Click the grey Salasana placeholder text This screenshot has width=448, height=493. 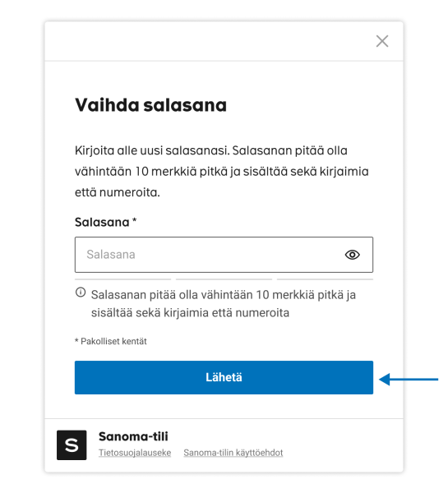(111, 255)
